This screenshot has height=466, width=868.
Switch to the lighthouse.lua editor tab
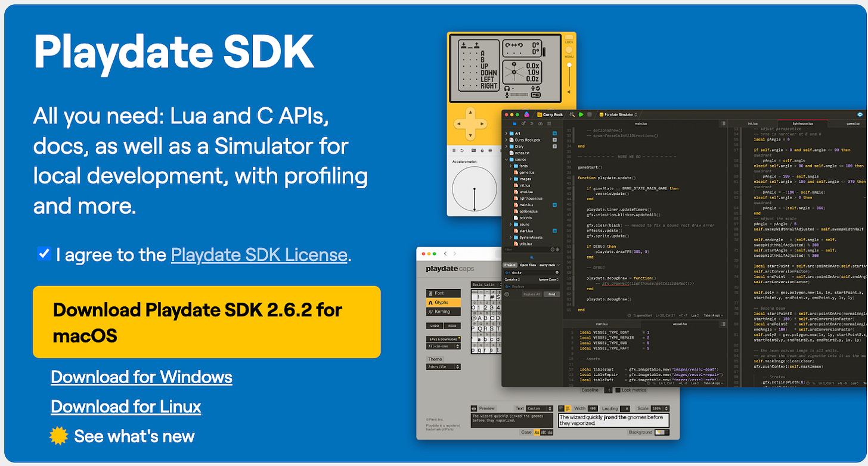[x=803, y=123]
